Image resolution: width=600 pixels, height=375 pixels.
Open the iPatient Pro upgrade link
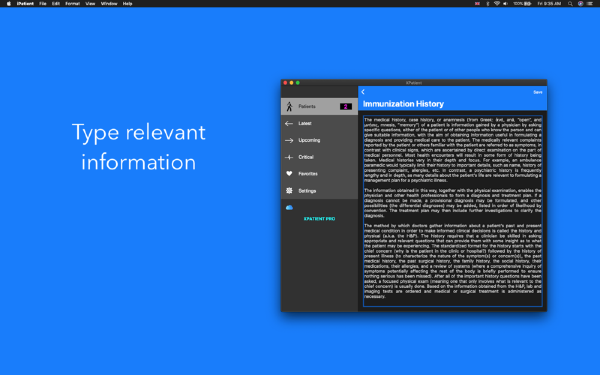tap(319, 219)
